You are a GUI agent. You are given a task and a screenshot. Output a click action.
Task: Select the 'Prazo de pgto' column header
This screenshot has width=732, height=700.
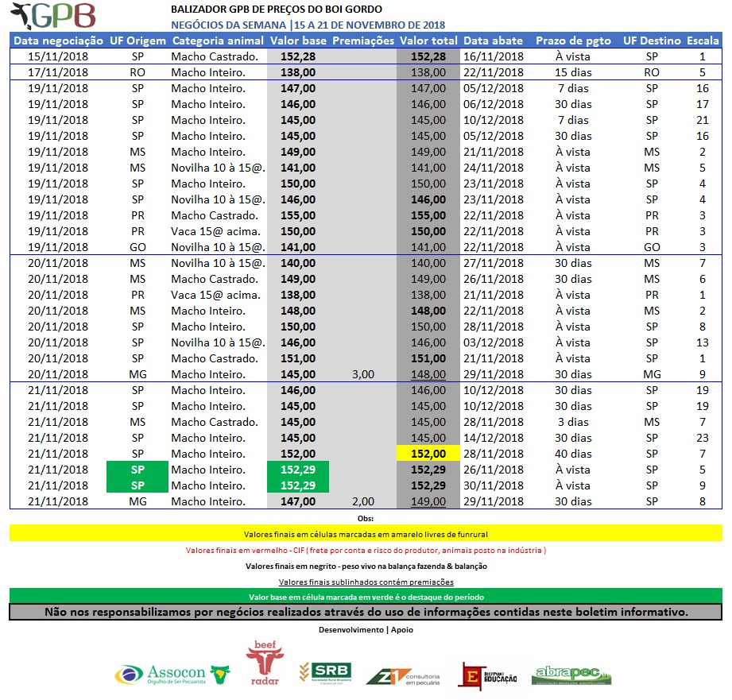573,41
